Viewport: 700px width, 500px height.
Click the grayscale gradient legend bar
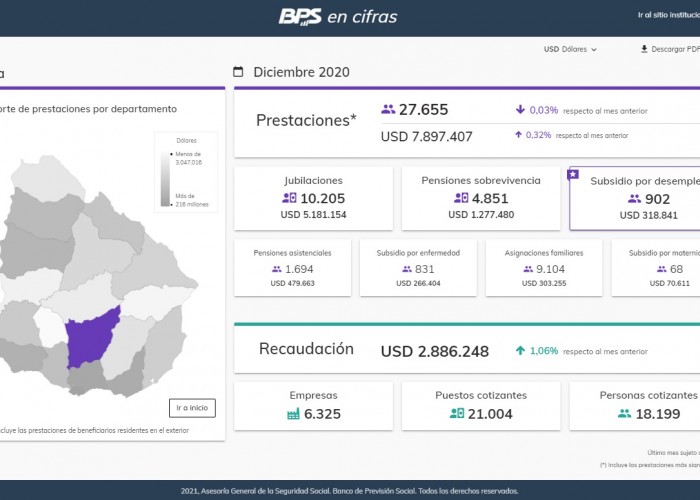166,180
